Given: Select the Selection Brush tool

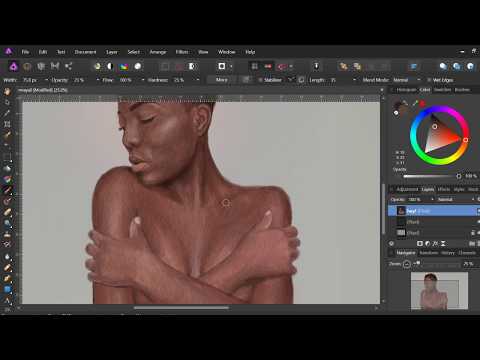Looking at the screenshot, I should click(7, 135).
